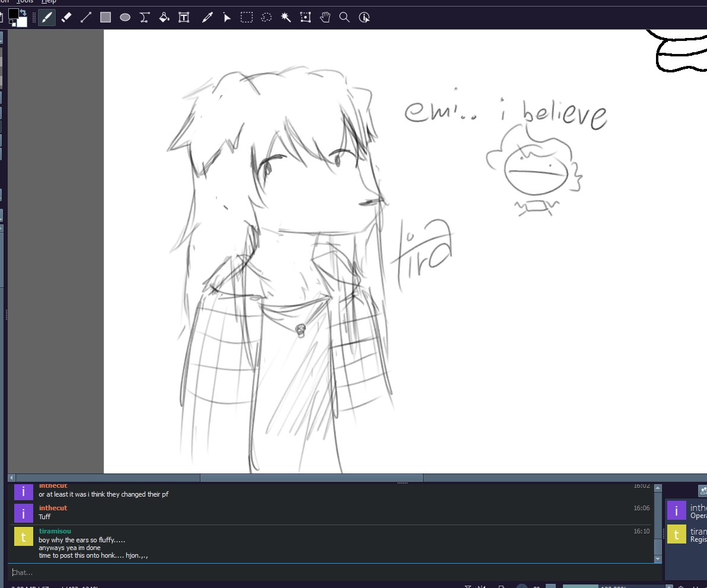This screenshot has width=707, height=588.
Task: Select the Transform tool
Action: pos(305,18)
